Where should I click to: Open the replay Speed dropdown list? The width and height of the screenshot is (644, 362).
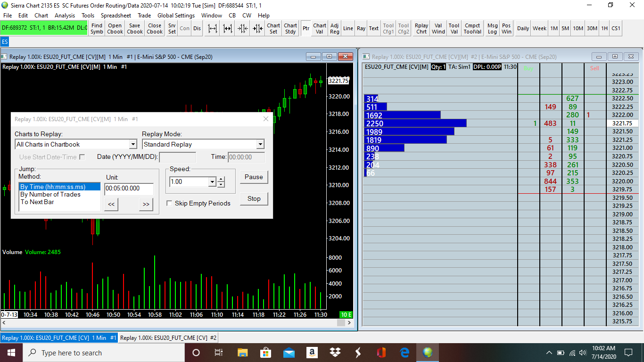[x=212, y=182]
